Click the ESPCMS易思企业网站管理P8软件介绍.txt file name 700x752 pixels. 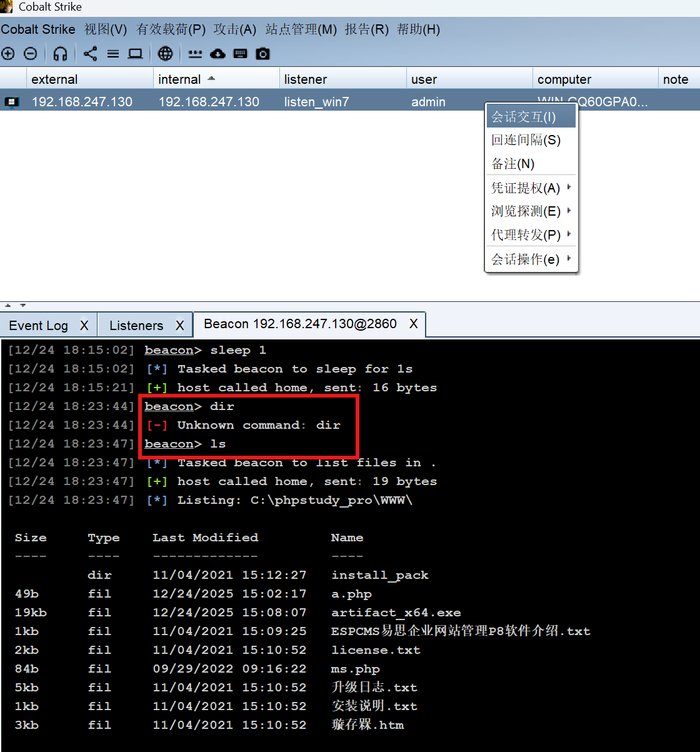[x=461, y=631]
